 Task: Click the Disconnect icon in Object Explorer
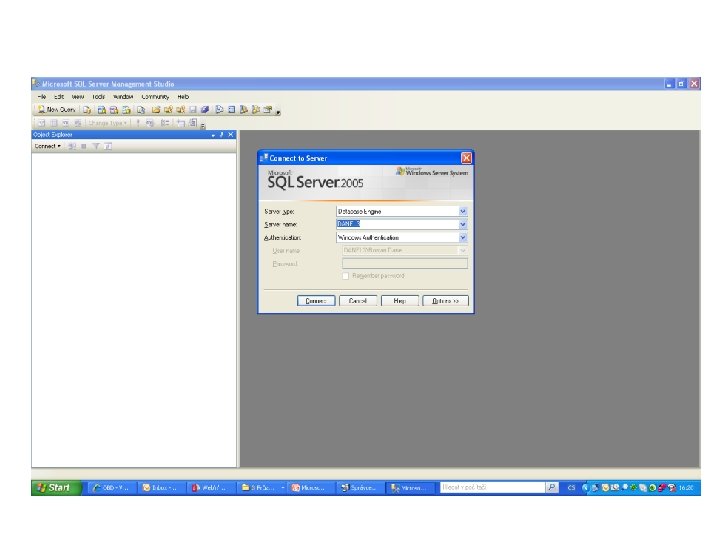click(72, 146)
